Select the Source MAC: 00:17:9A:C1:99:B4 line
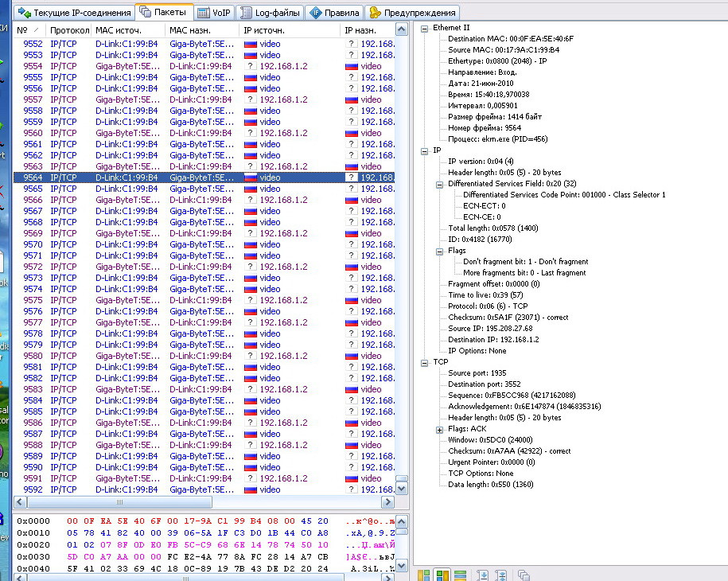This screenshot has width=728, height=581. tap(504, 50)
